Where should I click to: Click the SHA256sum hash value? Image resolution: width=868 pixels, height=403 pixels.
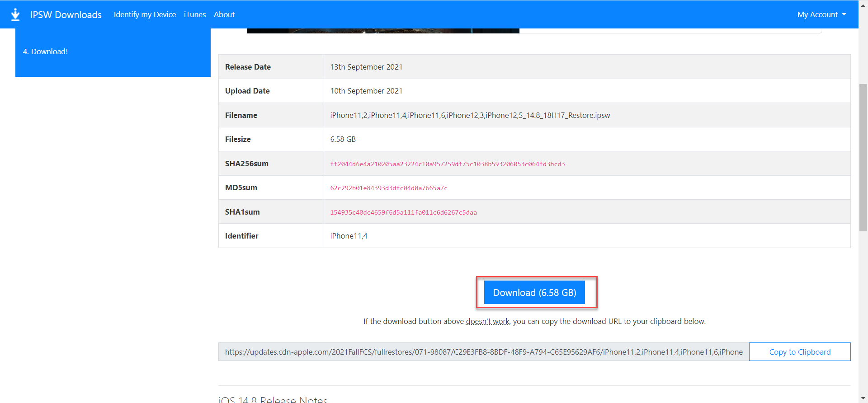pyautogui.click(x=447, y=164)
